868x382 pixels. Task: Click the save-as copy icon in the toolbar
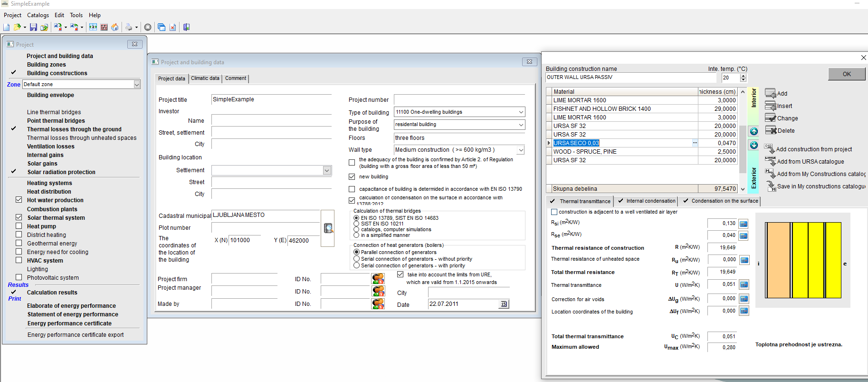point(44,27)
